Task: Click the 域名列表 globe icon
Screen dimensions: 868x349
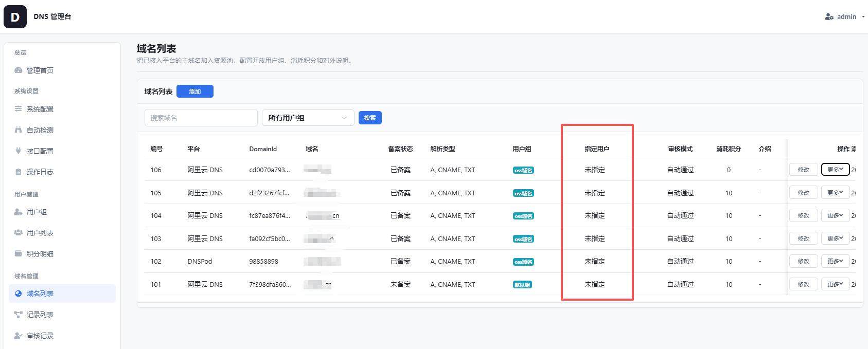Action: [19, 293]
